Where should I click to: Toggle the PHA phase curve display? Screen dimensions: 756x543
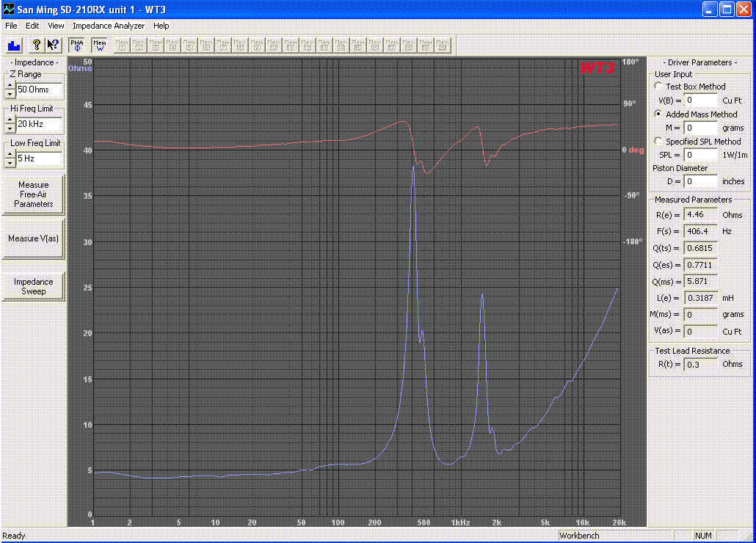76,45
